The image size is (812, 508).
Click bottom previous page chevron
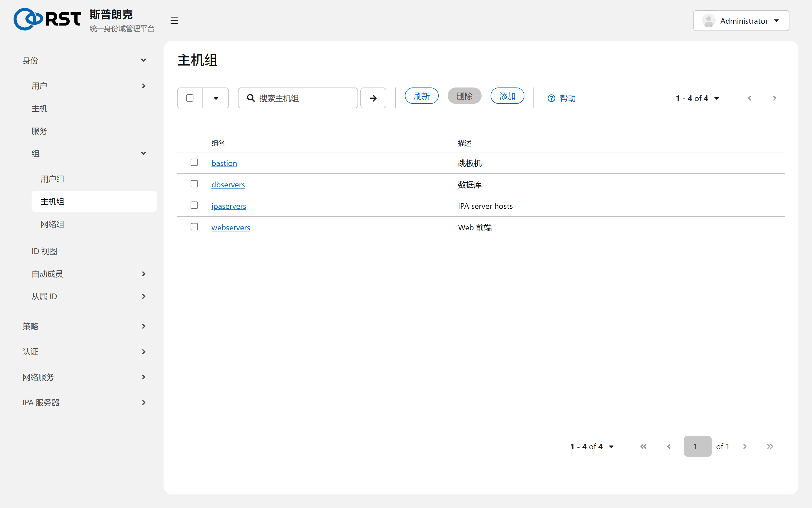669,446
